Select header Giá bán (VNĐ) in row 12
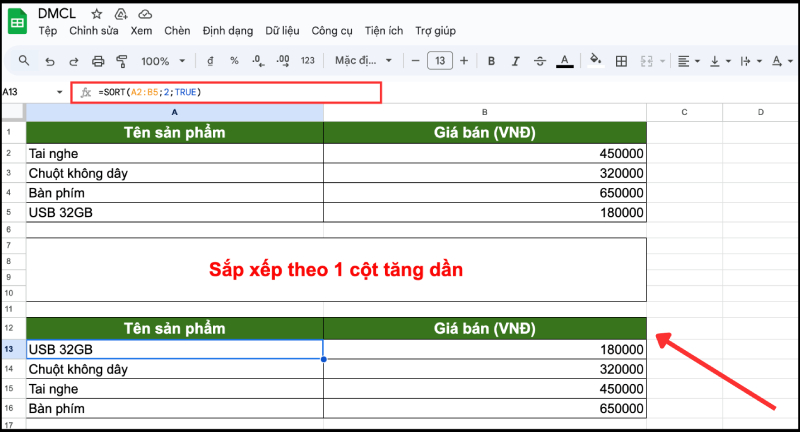 pyautogui.click(x=485, y=328)
